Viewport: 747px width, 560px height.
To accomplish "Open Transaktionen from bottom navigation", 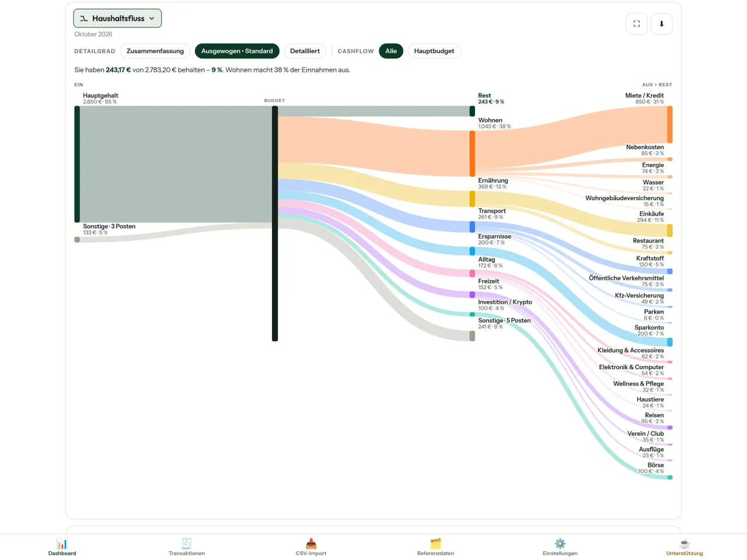I will [187, 547].
